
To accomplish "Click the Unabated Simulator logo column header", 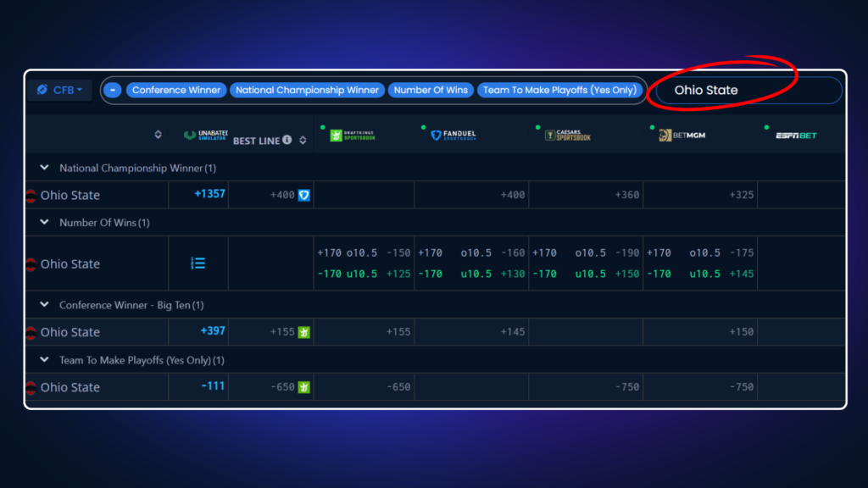I will 205,135.
